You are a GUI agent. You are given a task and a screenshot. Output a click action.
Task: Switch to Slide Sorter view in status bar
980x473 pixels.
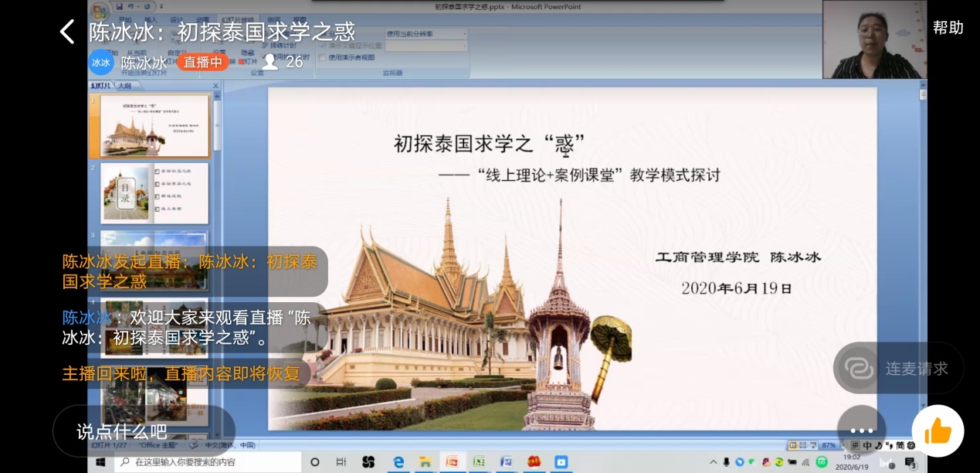803,445
